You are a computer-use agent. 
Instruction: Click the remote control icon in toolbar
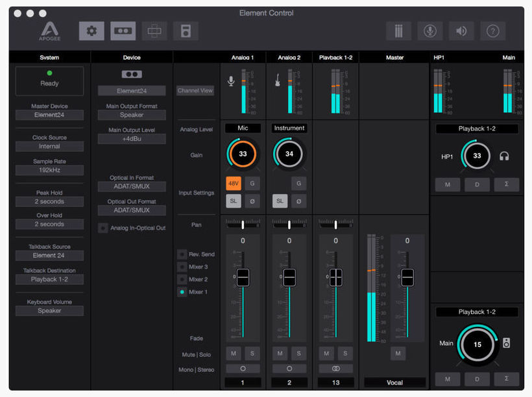(186, 31)
